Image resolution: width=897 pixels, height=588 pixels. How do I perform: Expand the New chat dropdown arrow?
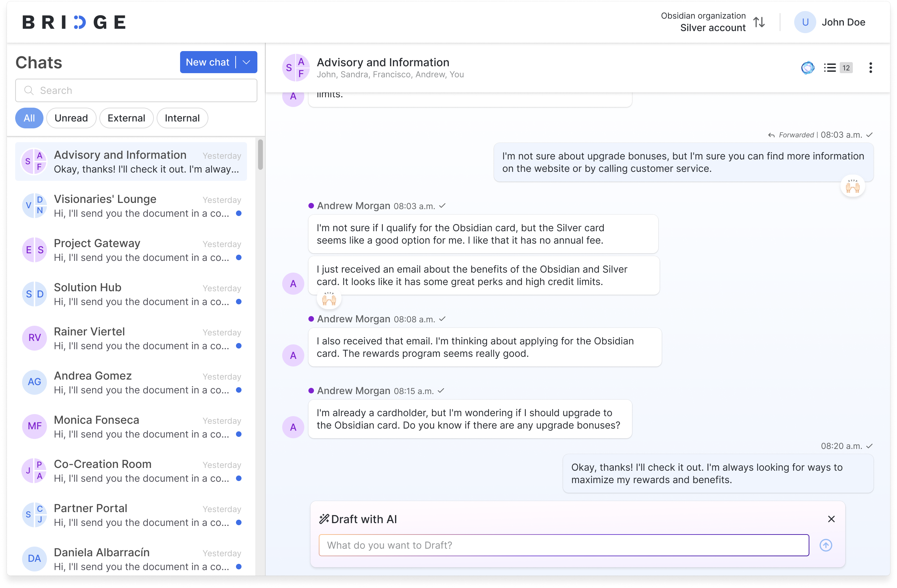pos(246,62)
